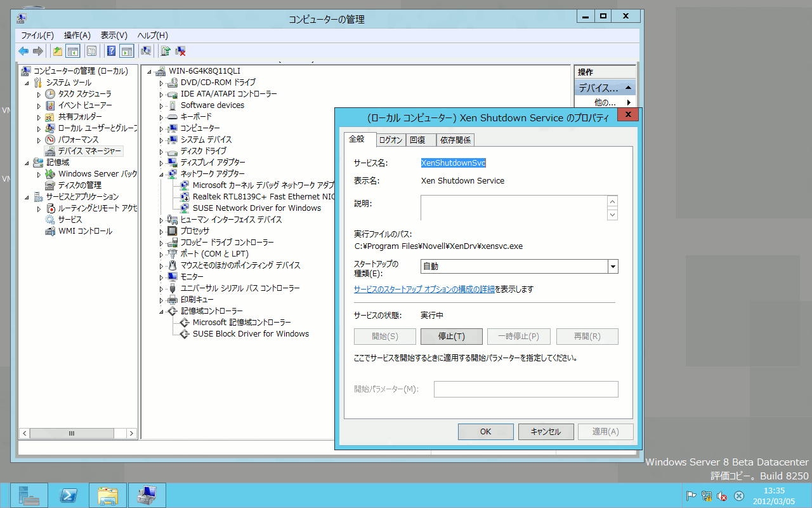
Task: Switch to the 全般 tab
Action: (x=360, y=139)
